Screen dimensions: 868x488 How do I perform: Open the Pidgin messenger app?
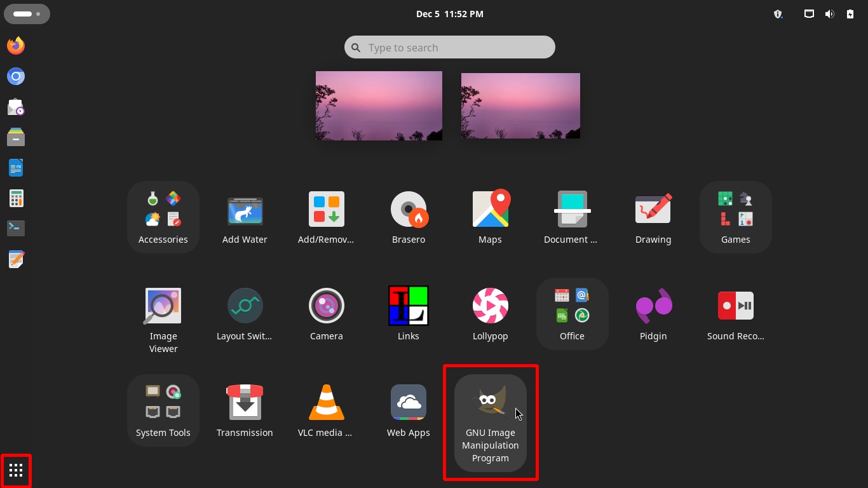(653, 314)
